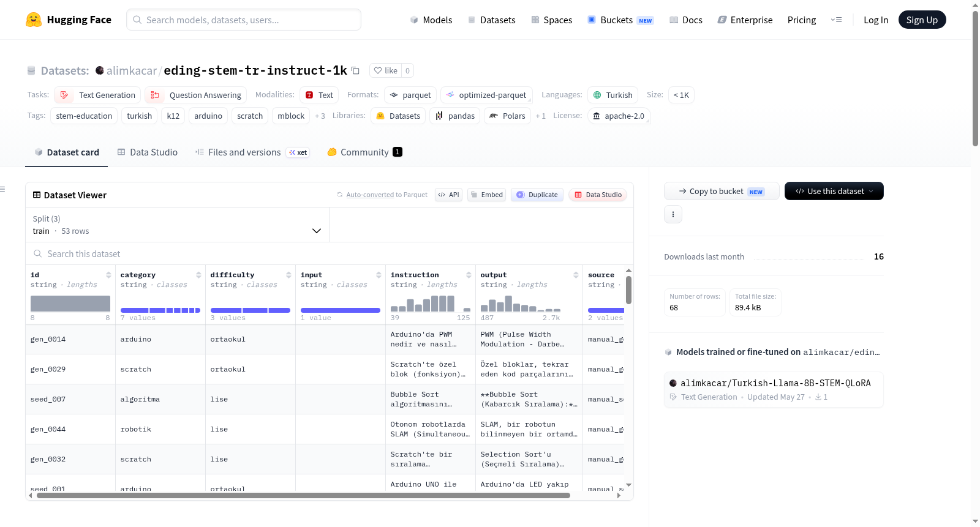Screen dimensions: 980x527
Task: Click the heart like icon
Action: coord(378,70)
